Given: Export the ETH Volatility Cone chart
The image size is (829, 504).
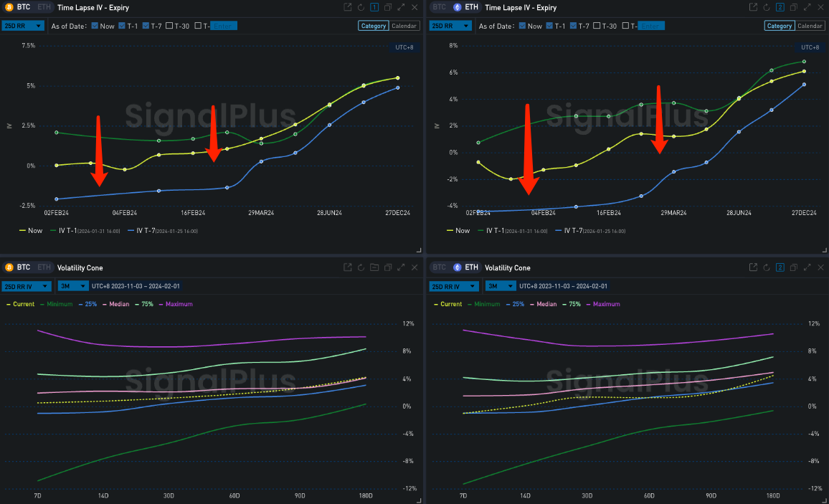Looking at the screenshot, I should click(754, 267).
